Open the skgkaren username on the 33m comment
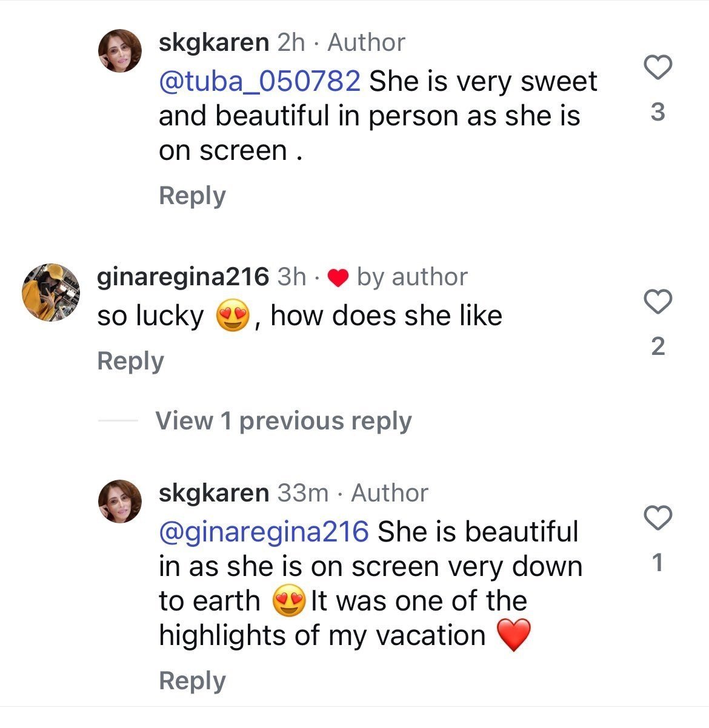The image size is (709, 728). point(213,493)
